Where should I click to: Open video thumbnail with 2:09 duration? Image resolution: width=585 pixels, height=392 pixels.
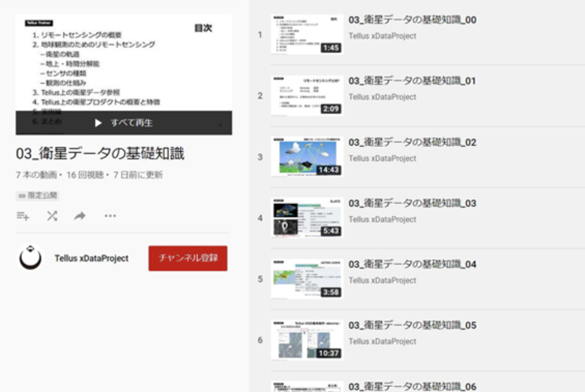click(x=306, y=95)
